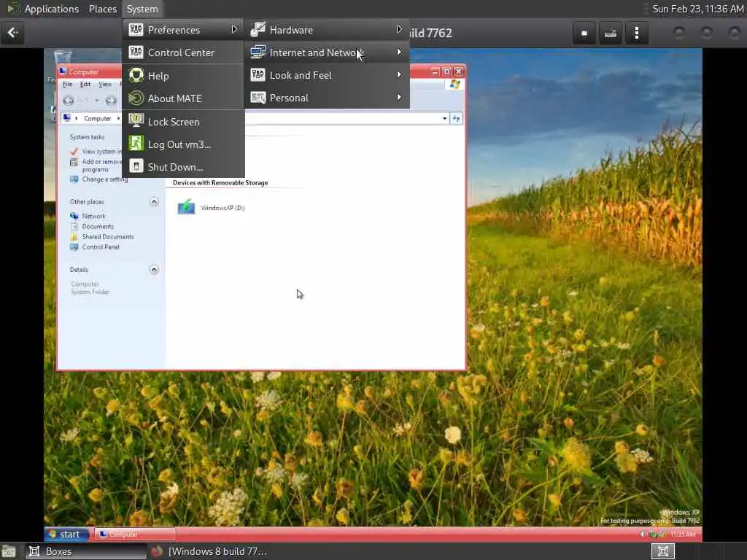Click Forward button in Computer window
Viewport: 747px width, 560px height.
(x=111, y=101)
